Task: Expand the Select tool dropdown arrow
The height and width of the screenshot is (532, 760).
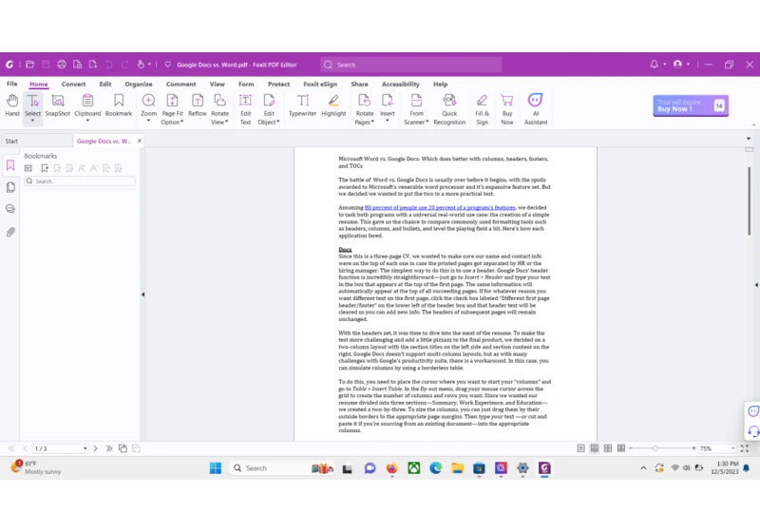Action: click(x=32, y=120)
